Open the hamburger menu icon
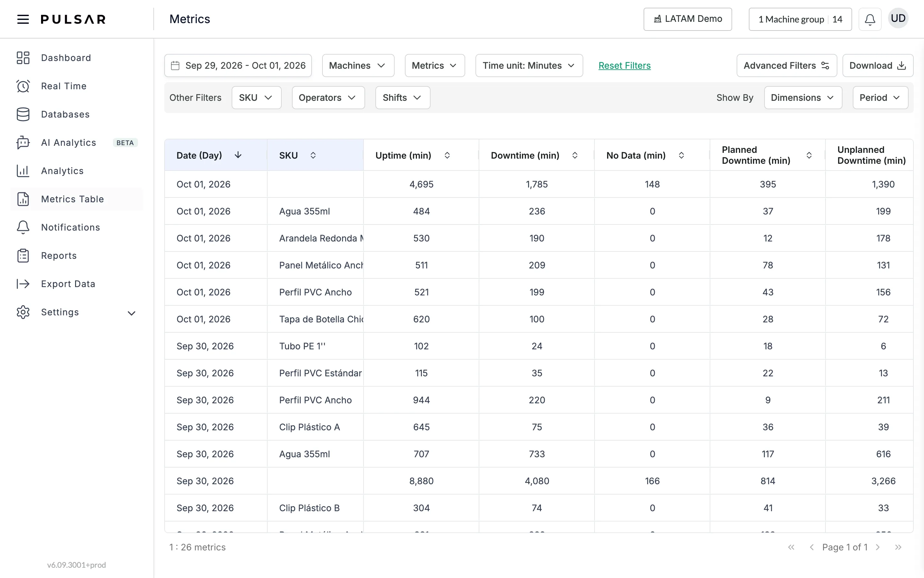The height and width of the screenshot is (578, 924). pyautogui.click(x=23, y=19)
